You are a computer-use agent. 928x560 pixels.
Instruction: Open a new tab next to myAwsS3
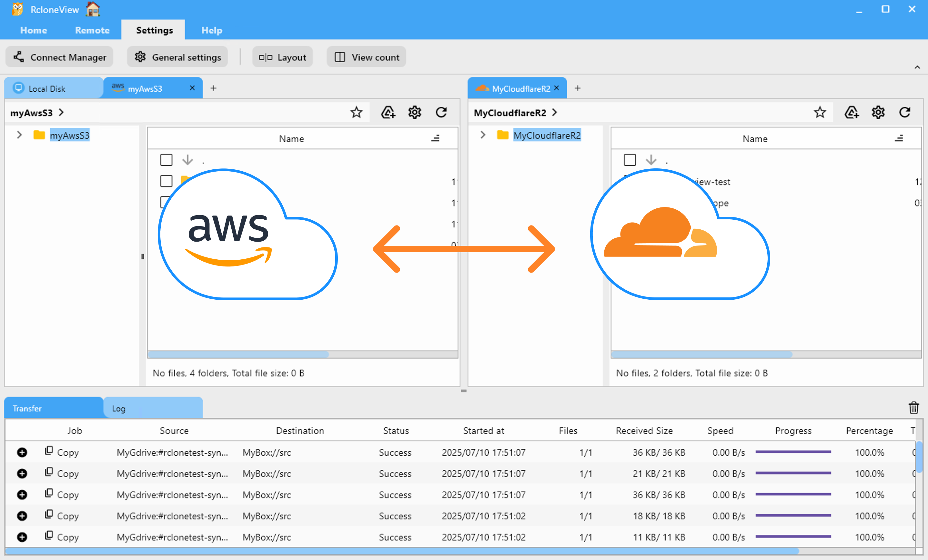(213, 88)
